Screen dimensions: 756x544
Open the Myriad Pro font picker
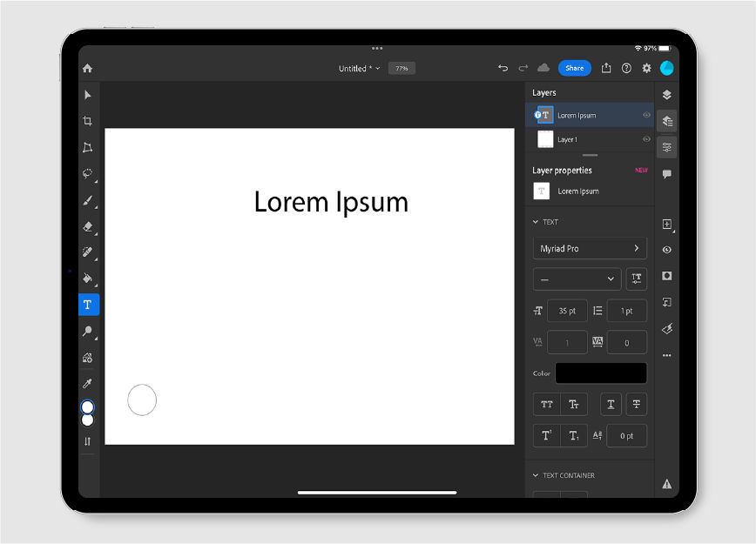pos(590,248)
